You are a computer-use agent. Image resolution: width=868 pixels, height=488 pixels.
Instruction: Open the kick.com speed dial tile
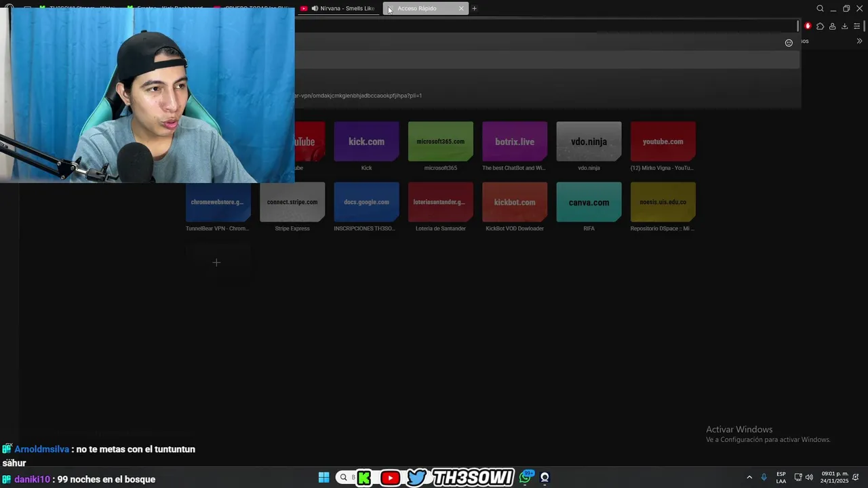(x=366, y=142)
